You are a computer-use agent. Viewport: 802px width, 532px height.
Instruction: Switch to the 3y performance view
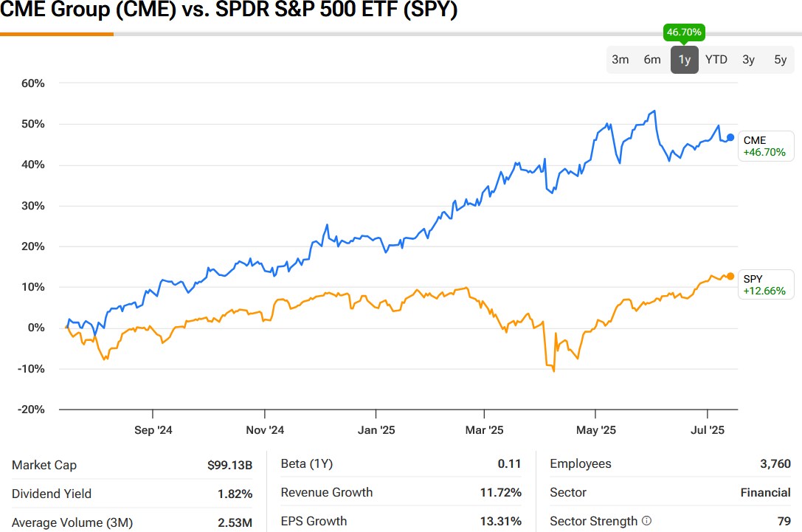(x=748, y=60)
